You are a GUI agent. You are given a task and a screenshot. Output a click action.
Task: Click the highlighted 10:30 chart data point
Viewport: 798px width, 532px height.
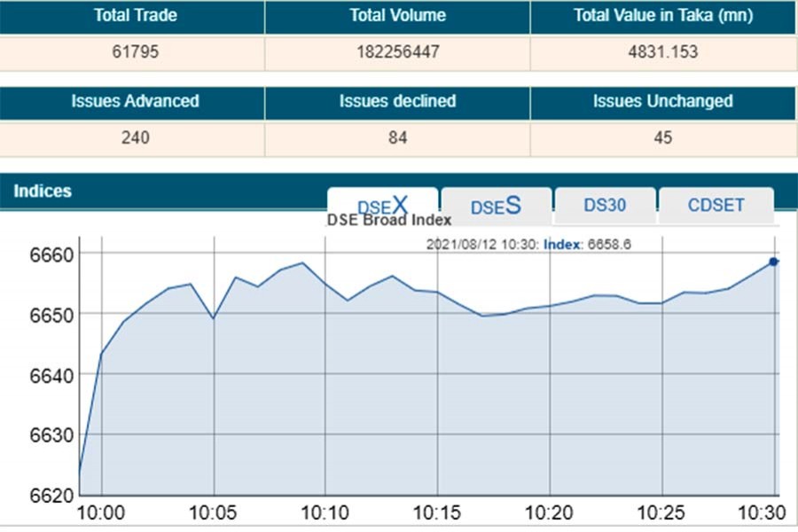(774, 262)
